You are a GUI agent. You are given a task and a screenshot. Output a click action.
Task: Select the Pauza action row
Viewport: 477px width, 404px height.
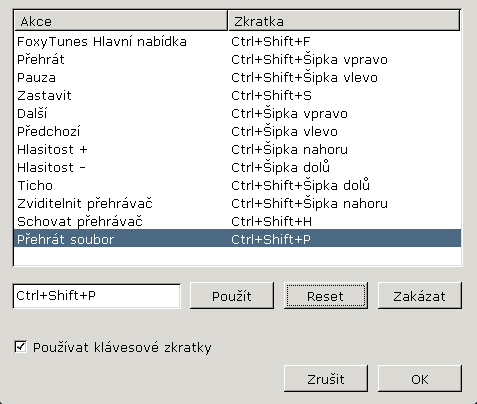[237, 78]
